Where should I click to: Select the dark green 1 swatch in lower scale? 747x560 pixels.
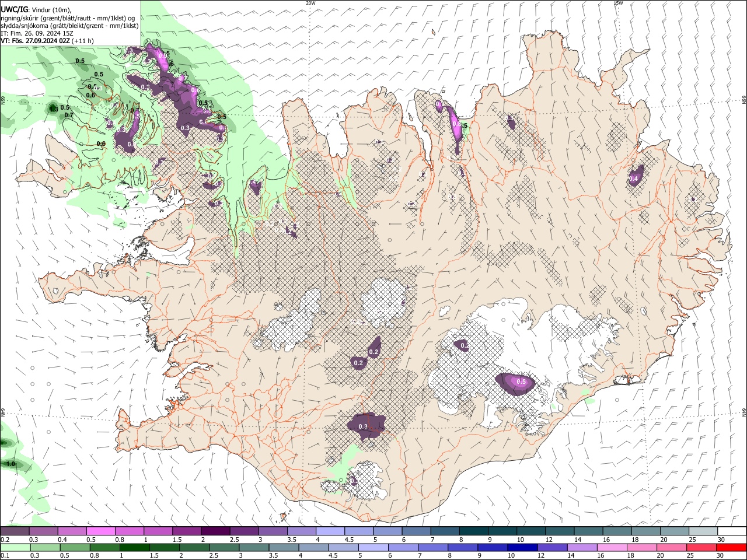tap(135, 547)
